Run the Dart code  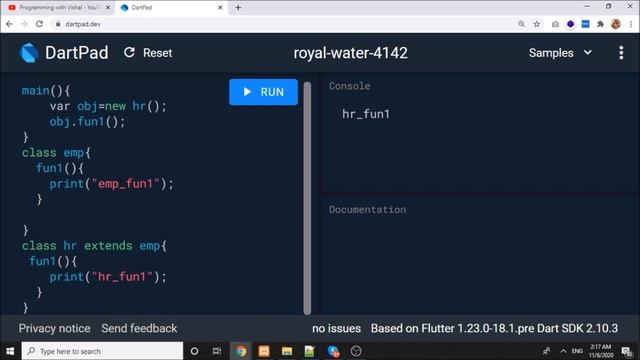coord(263,92)
